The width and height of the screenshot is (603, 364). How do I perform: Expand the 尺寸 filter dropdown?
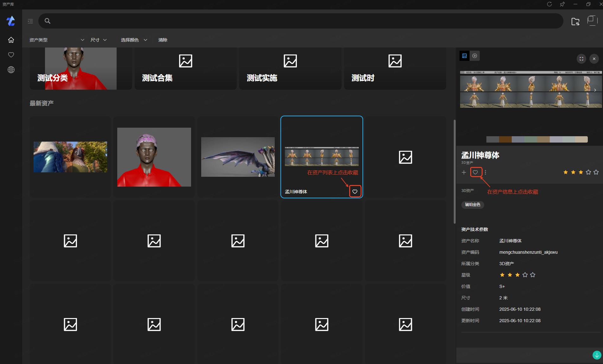tap(99, 40)
